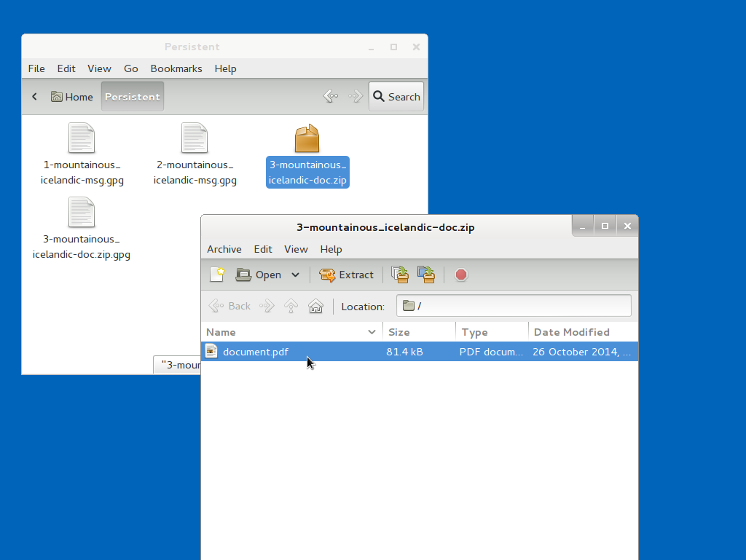Screen dimensions: 746x560
Task: Click the Search button in file manager
Action: coord(396,97)
